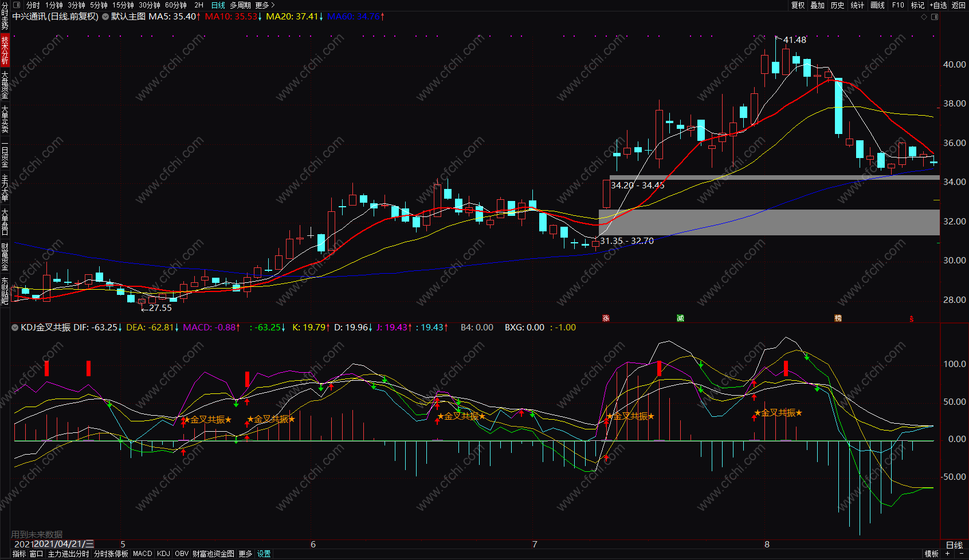Expand 更多 timeframe options

click(265, 5)
